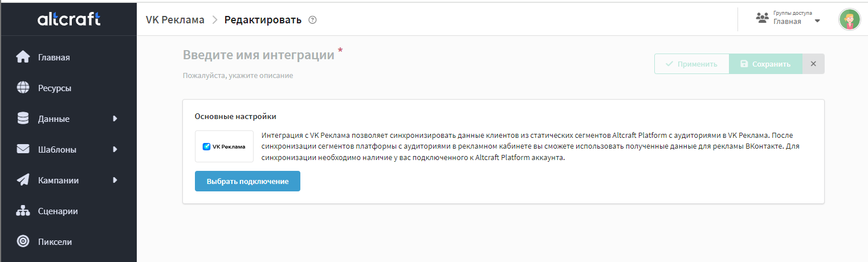
Task: Open the Группы доступа dropdown arrow
Action: (x=817, y=21)
